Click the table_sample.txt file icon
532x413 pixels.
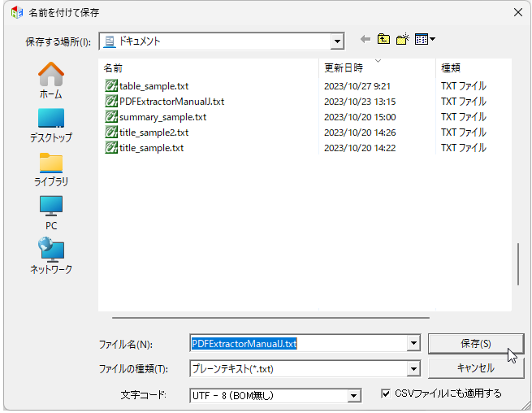click(x=111, y=86)
